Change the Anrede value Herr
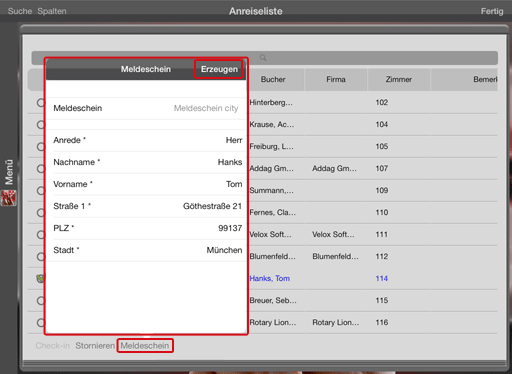The image size is (512, 374). pyautogui.click(x=147, y=140)
